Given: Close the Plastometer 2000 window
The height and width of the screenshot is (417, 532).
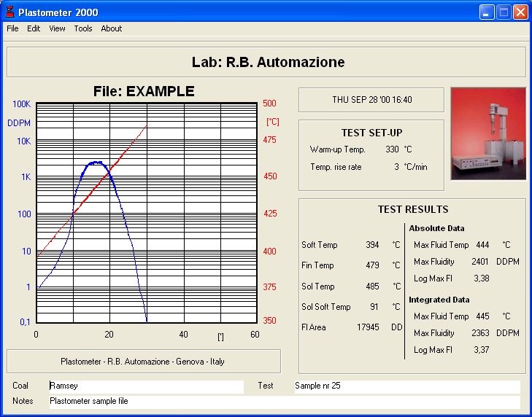Looking at the screenshot, I should (x=520, y=12).
